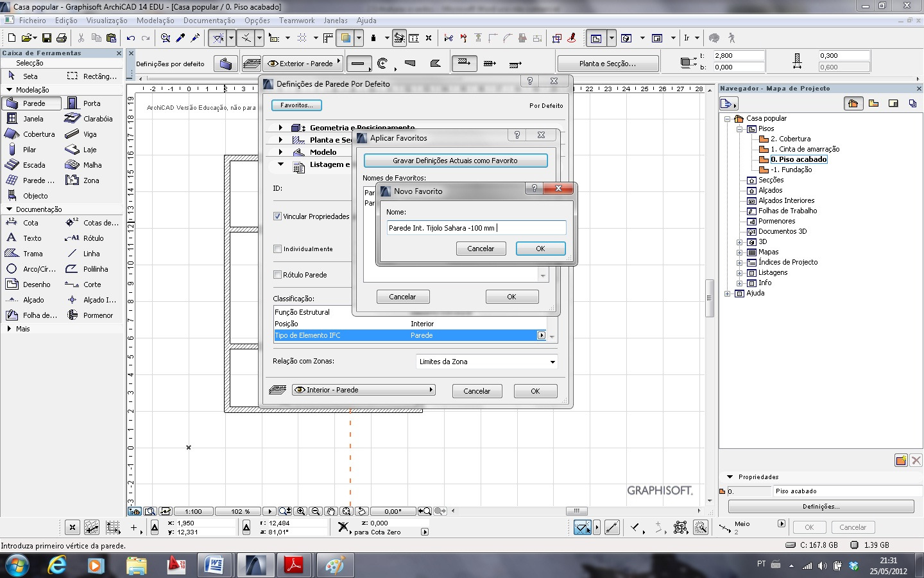
Task: Open the Opções menu
Action: [x=257, y=21]
